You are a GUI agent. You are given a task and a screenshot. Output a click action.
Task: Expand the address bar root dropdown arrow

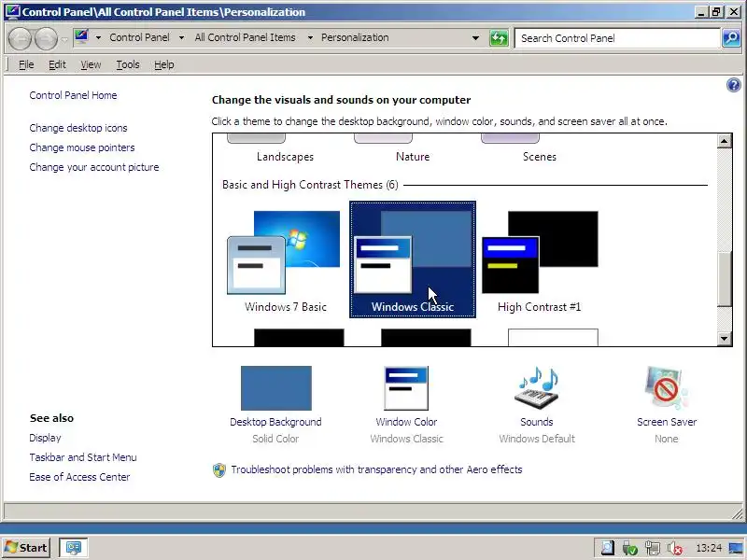pyautogui.click(x=98, y=37)
